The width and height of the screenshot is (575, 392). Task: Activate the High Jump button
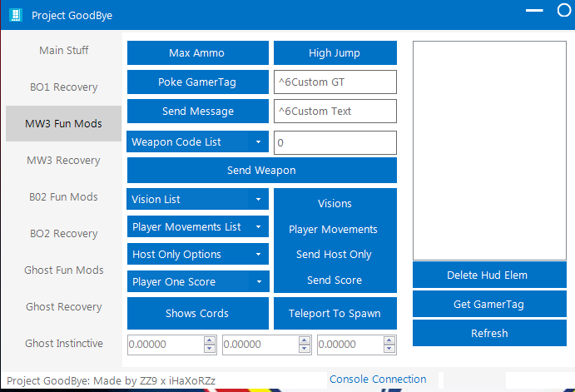coord(335,53)
